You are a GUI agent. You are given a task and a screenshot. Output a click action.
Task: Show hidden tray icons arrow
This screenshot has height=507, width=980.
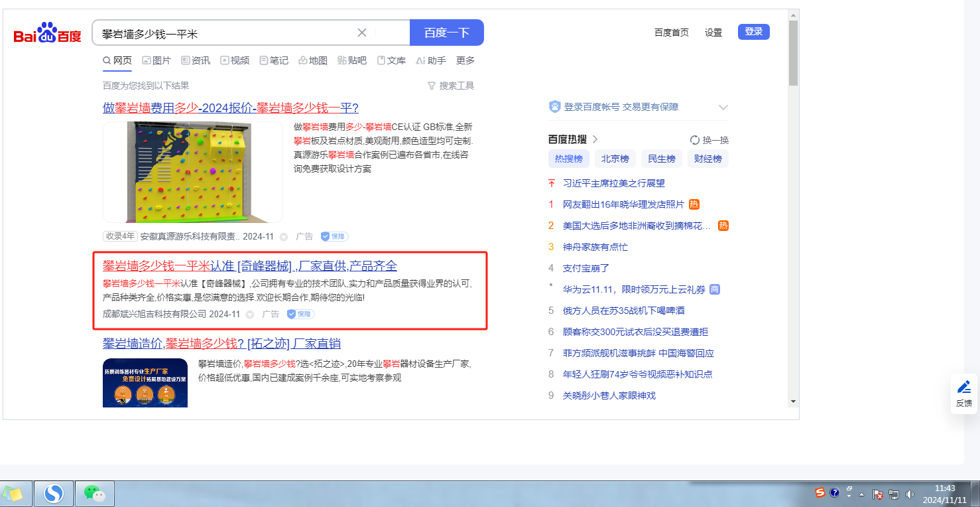[x=861, y=494]
